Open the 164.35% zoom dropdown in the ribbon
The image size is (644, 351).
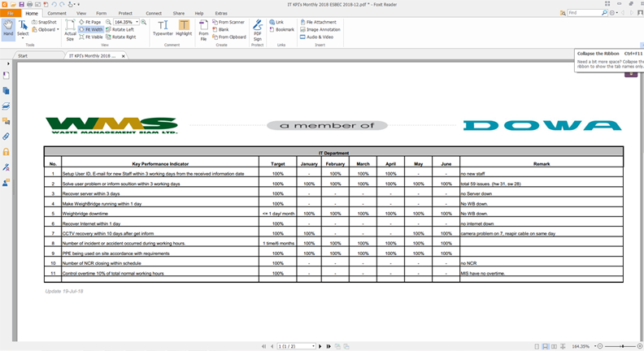click(x=137, y=22)
